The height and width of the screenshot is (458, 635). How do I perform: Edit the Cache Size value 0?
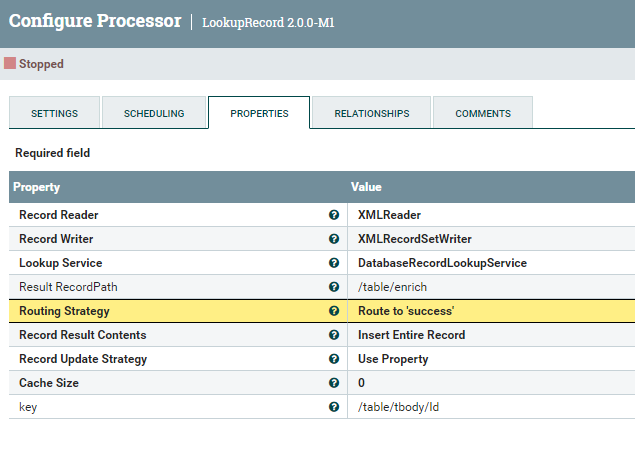pos(362,383)
